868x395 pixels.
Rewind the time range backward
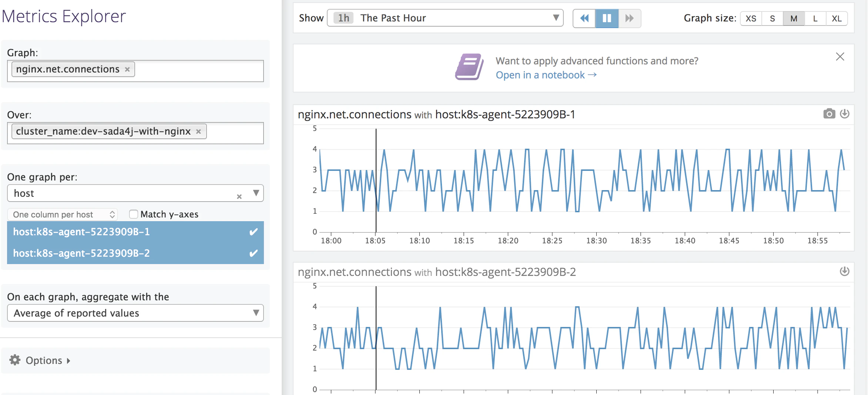tap(584, 18)
